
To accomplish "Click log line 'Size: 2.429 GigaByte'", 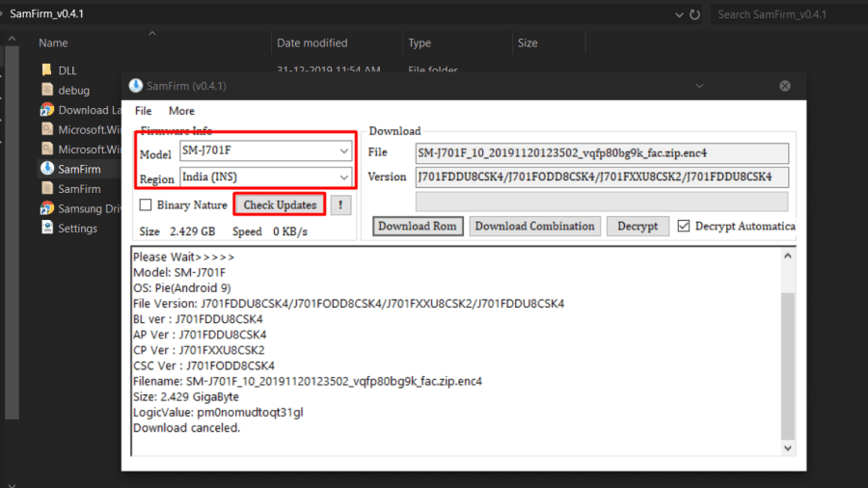I will click(x=186, y=396).
